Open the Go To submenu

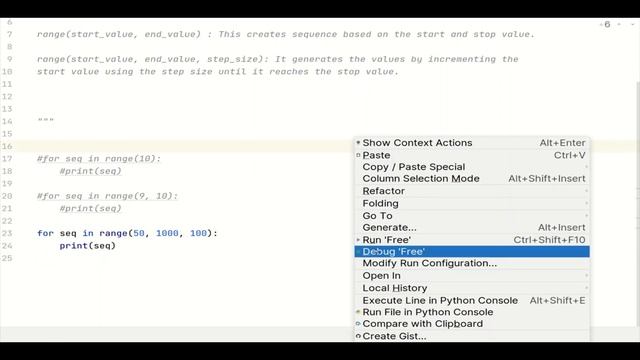472,216
